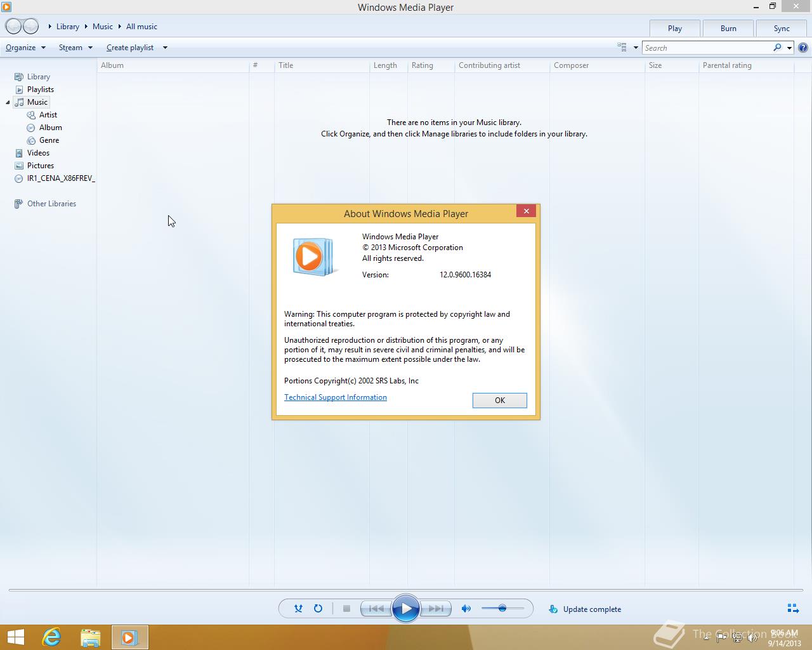Click OK in the About dialog
The width and height of the screenshot is (812, 650).
500,401
